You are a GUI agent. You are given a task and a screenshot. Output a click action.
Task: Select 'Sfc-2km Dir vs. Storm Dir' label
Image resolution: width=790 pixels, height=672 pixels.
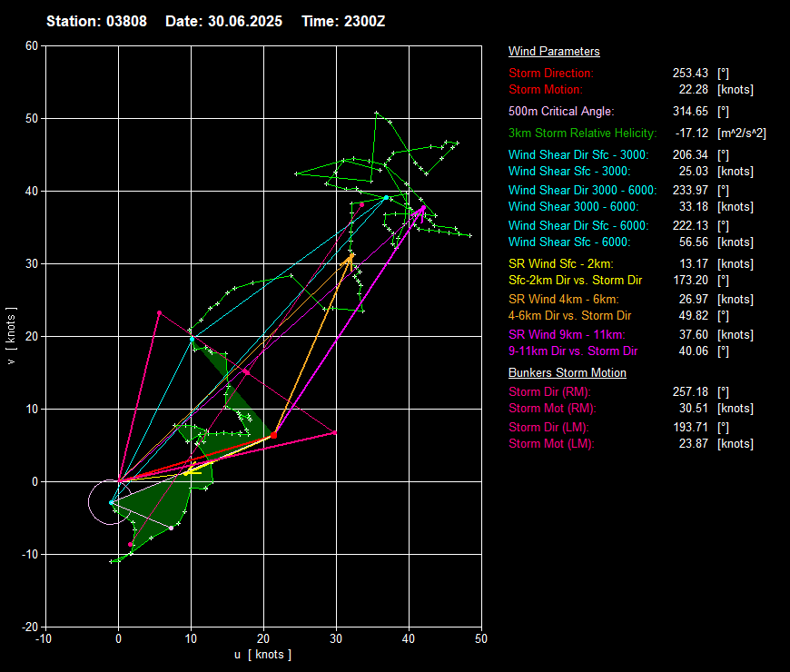click(x=576, y=280)
